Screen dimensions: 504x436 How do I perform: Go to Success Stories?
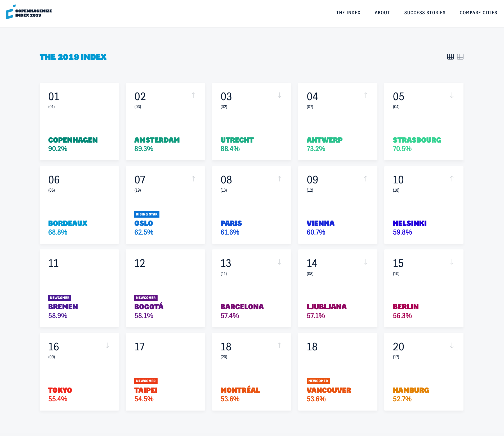coord(425,13)
